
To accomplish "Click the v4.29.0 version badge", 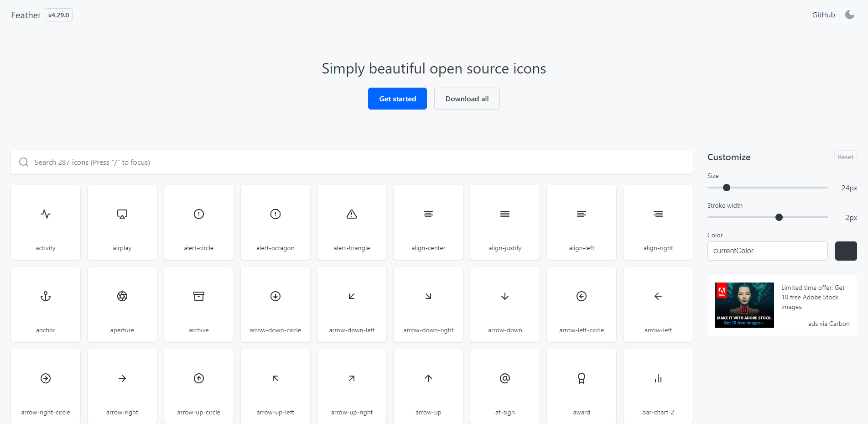I will [58, 15].
